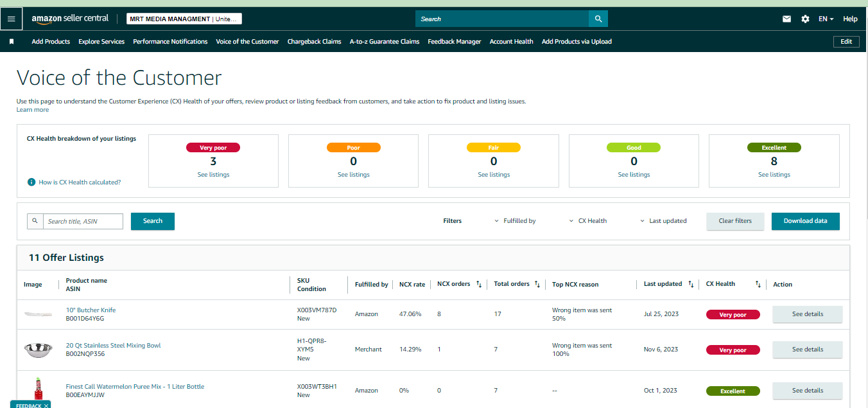This screenshot has width=868, height=408.
Task: Click the header Search input field
Action: point(502,19)
